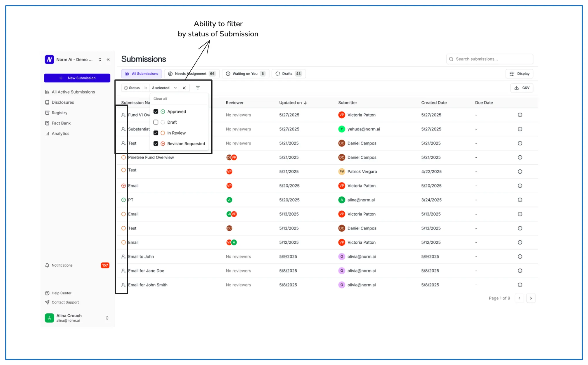588x365 pixels.
Task: Switch to the Waiting on You tab
Action: coord(245,74)
